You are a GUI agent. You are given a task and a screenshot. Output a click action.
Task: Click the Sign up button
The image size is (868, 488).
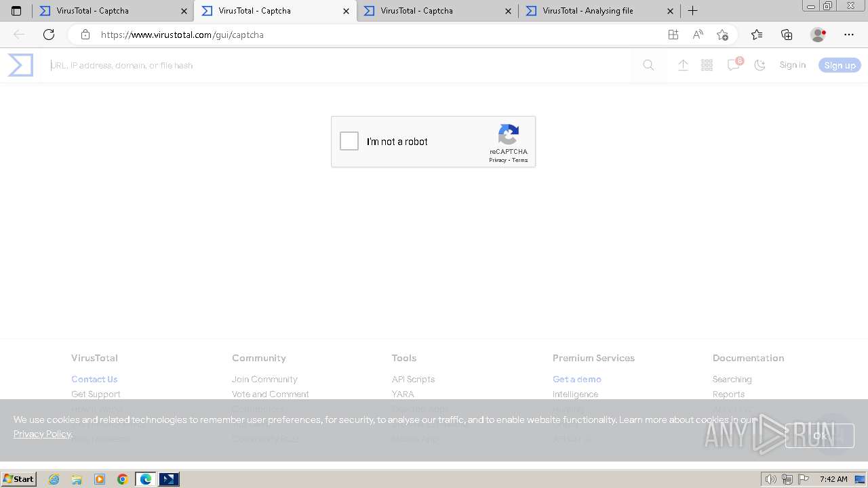click(840, 65)
